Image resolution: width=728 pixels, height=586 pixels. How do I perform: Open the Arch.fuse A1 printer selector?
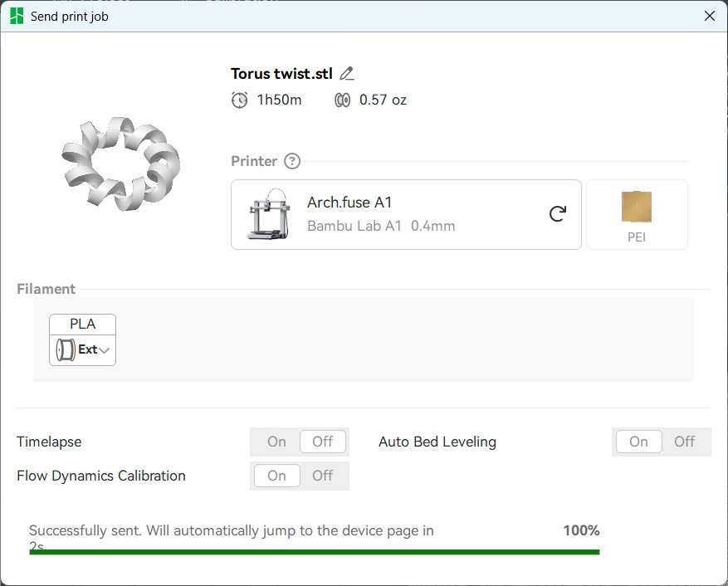(406, 214)
